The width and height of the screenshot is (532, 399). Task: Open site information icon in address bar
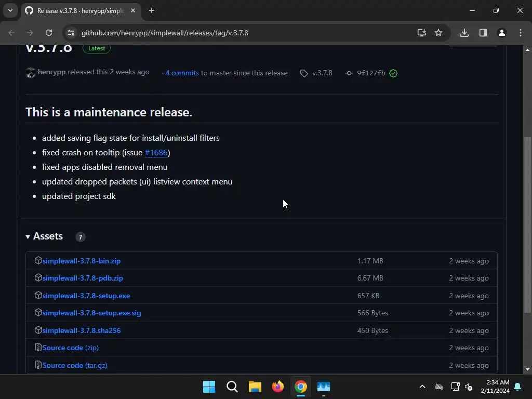[x=71, y=33]
